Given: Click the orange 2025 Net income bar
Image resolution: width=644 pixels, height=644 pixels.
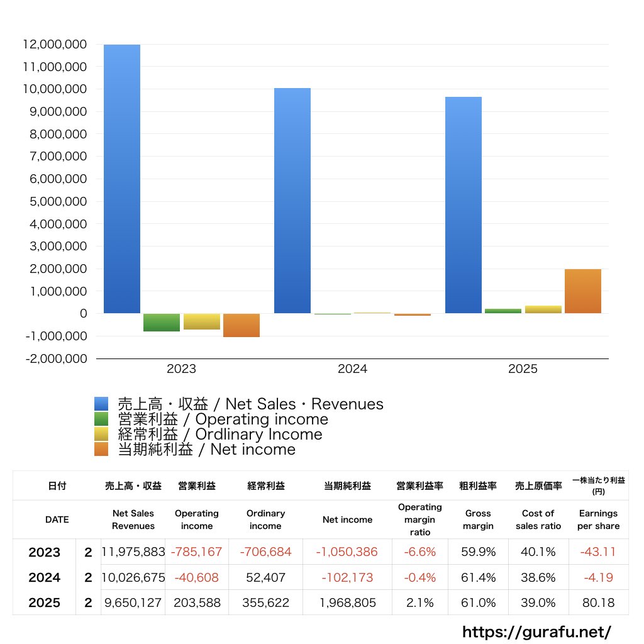Looking at the screenshot, I should point(583,291).
